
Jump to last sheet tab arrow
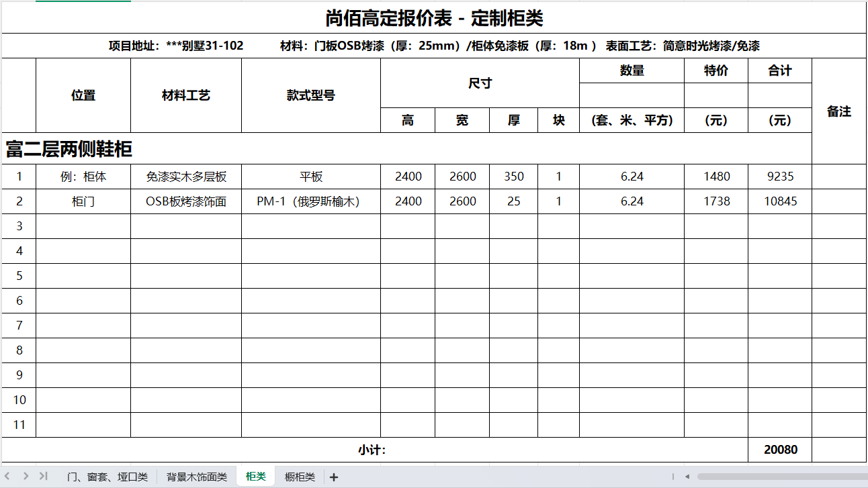pyautogui.click(x=43, y=476)
